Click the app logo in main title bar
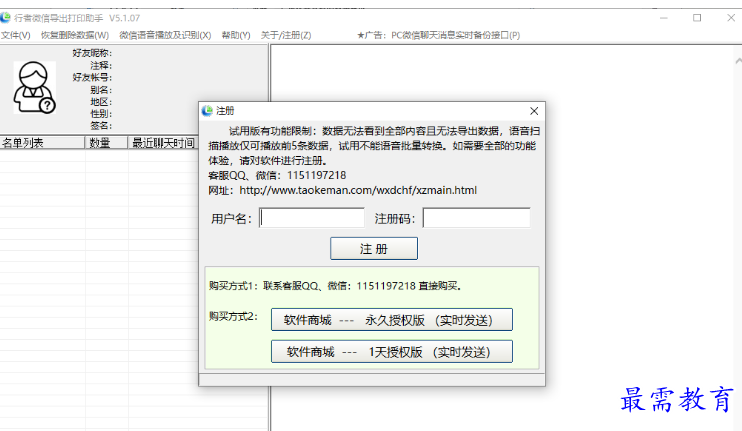The width and height of the screenshot is (742, 431). coord(5,18)
